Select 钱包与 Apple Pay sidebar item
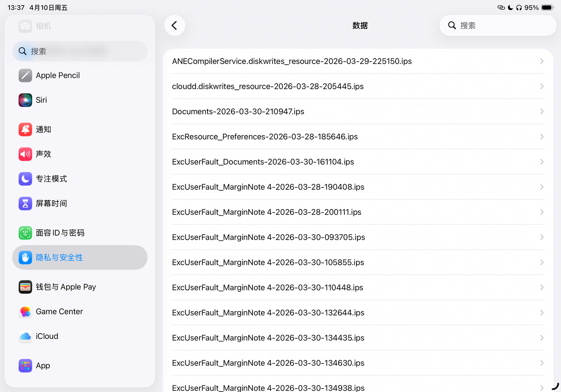 tap(80, 287)
